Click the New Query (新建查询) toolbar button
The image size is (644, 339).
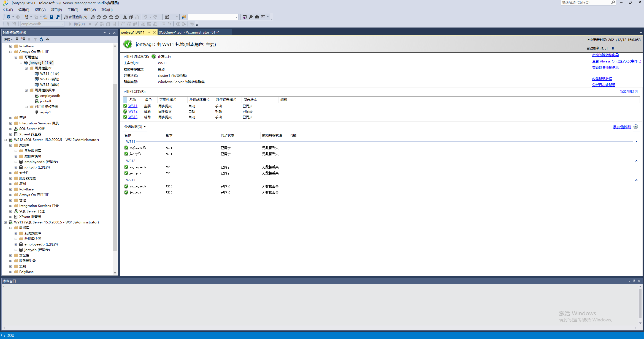pos(76,17)
